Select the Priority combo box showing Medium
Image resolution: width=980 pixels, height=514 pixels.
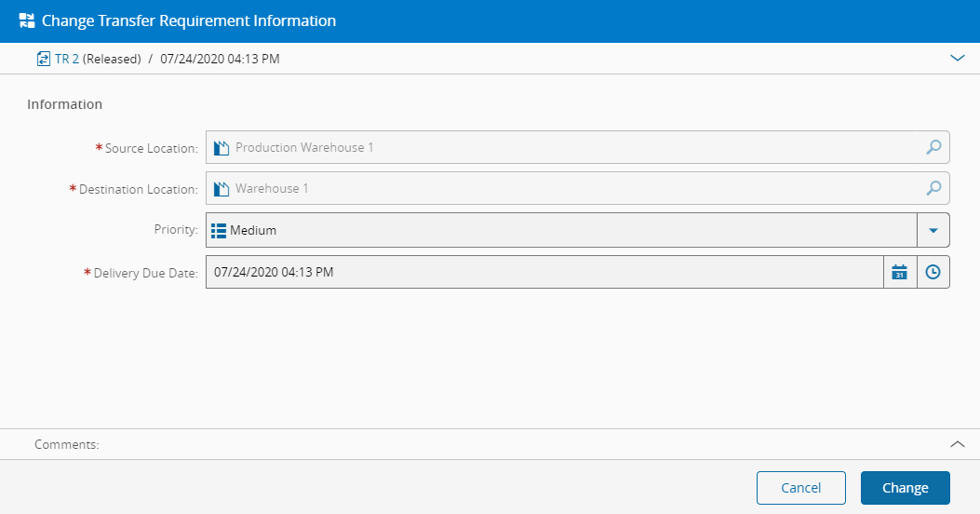tap(558, 230)
